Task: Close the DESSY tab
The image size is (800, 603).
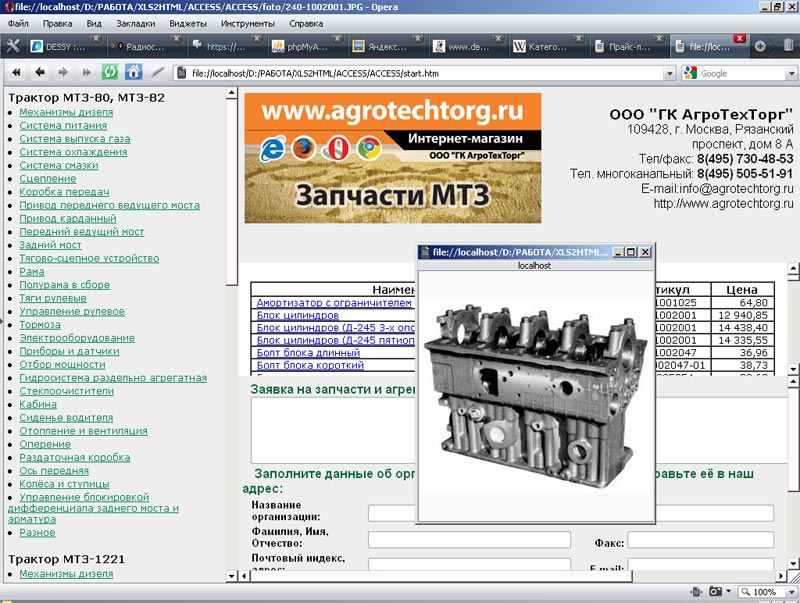Action: [x=95, y=38]
